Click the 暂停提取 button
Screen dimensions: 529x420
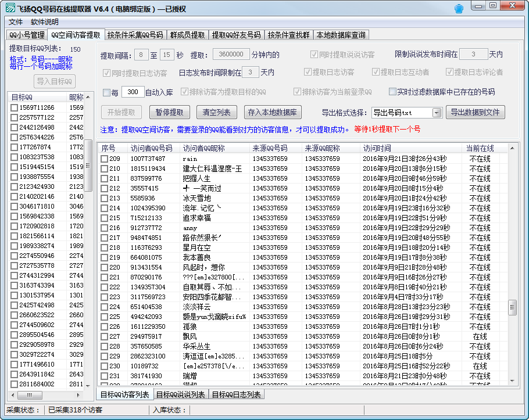tap(169, 112)
